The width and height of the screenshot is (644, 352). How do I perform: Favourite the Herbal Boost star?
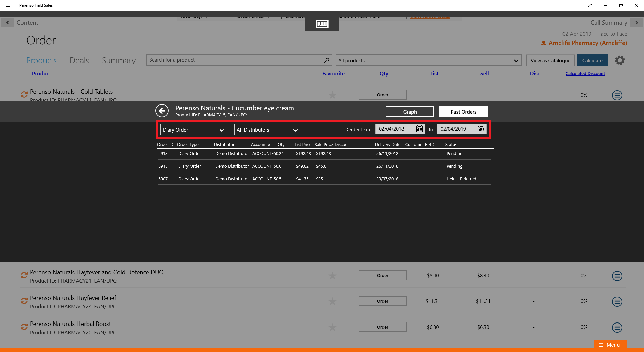(332, 327)
